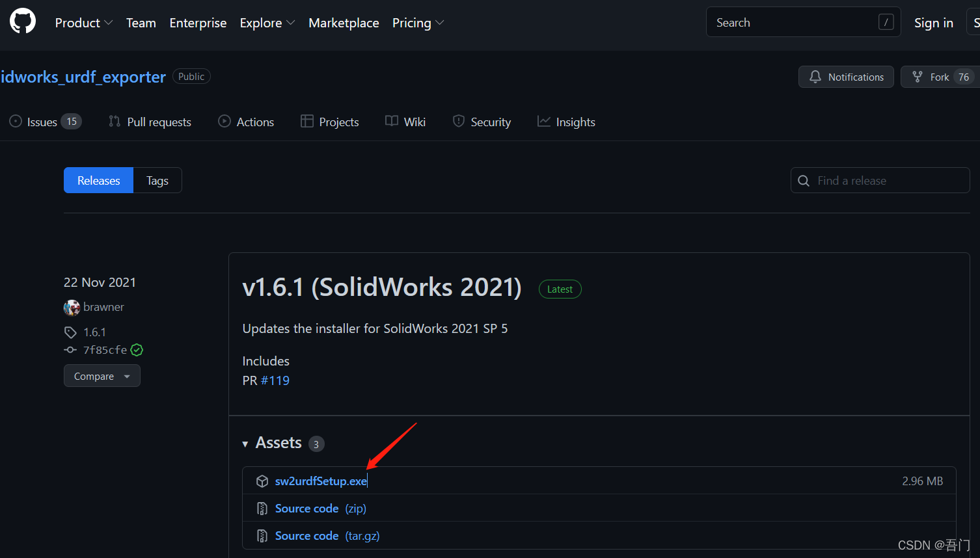Click the Insights graph icon
Screen dimensions: 980x558
coord(544,122)
